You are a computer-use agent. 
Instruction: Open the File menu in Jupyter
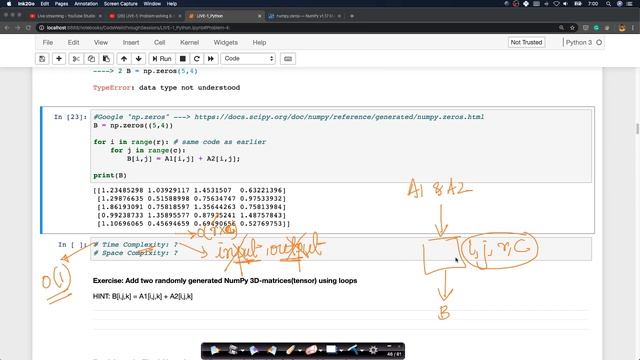tap(48, 42)
